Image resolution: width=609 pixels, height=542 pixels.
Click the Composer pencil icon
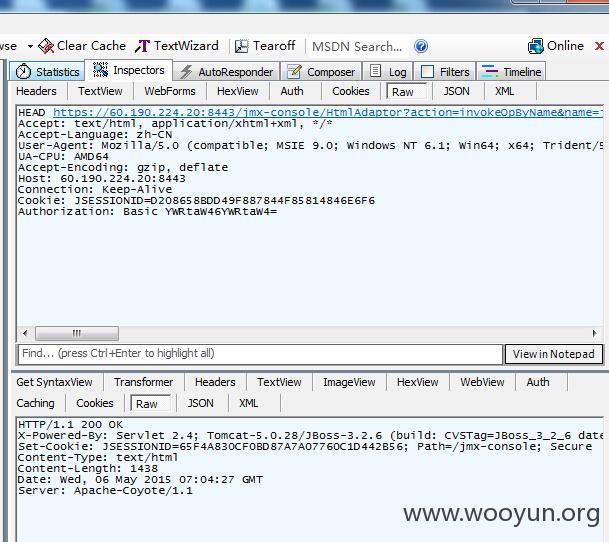[x=294, y=71]
